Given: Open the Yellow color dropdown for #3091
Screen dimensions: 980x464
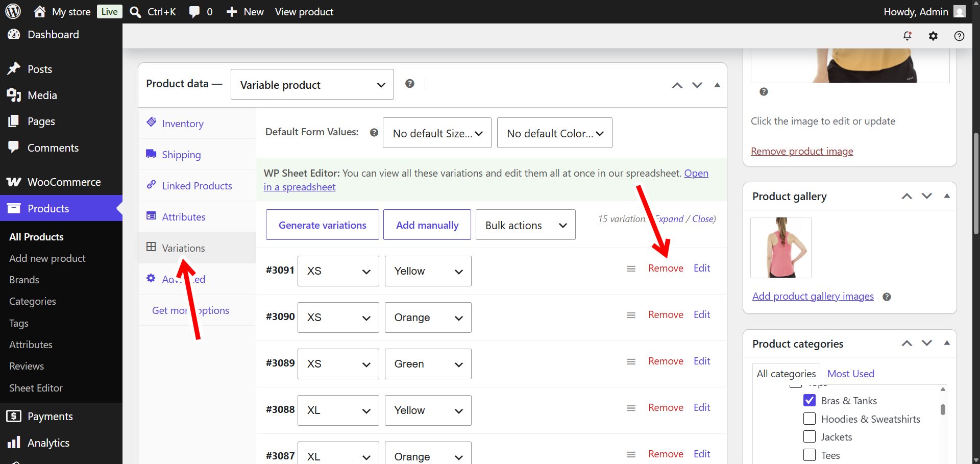Looking at the screenshot, I should [x=428, y=271].
